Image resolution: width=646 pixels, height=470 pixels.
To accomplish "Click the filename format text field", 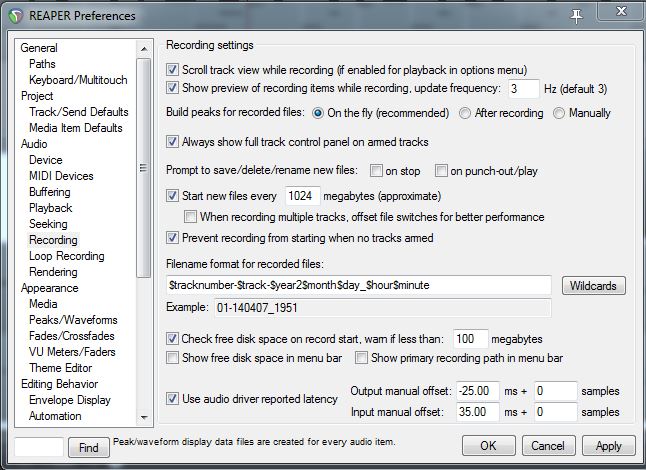I will coord(358,285).
